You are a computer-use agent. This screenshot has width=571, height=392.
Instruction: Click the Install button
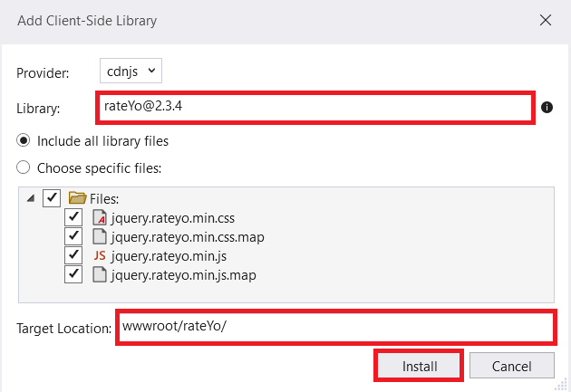click(419, 366)
